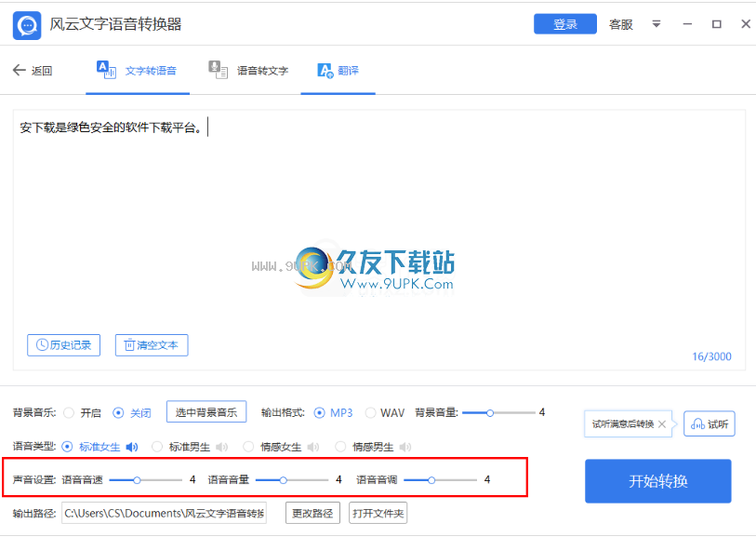Screen dimensions: 756x537
Task: Click the 输出格式 label
Action: point(283,412)
